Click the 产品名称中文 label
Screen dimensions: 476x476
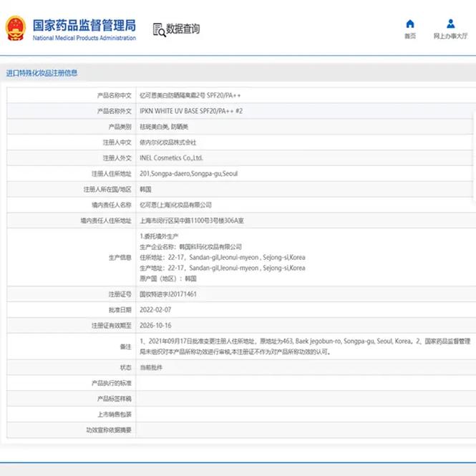click(114, 96)
